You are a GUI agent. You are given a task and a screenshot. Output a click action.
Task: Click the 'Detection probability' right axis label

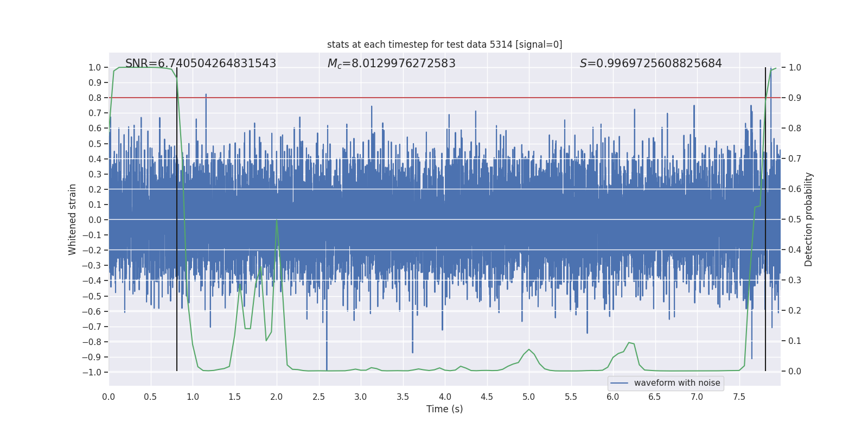(808, 220)
